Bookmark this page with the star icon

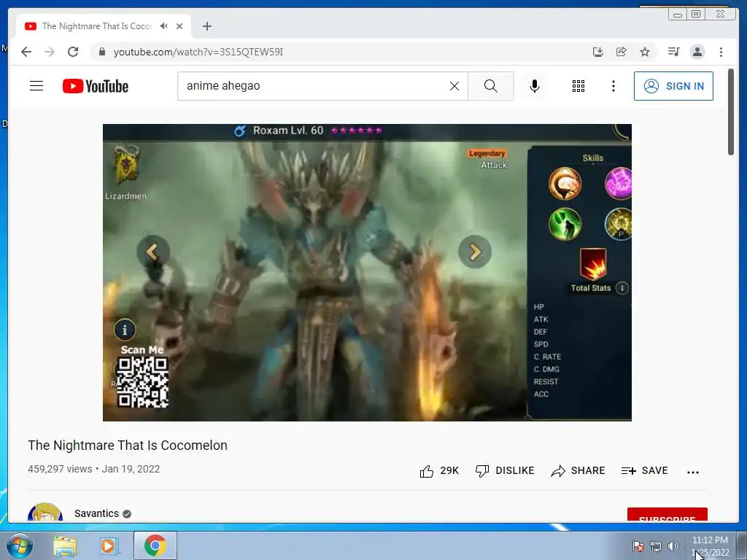point(645,52)
